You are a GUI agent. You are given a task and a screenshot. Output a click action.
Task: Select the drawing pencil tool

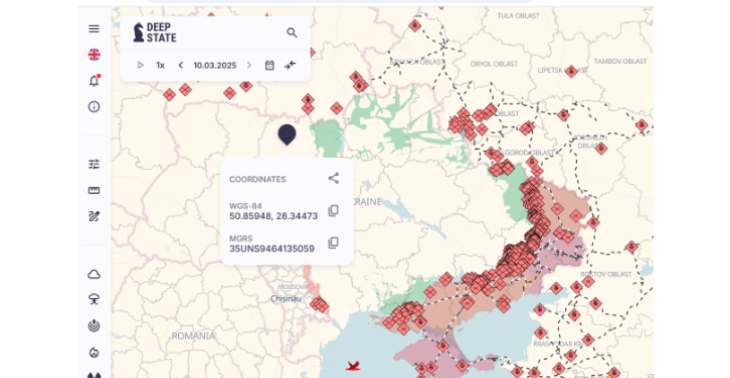click(x=94, y=216)
